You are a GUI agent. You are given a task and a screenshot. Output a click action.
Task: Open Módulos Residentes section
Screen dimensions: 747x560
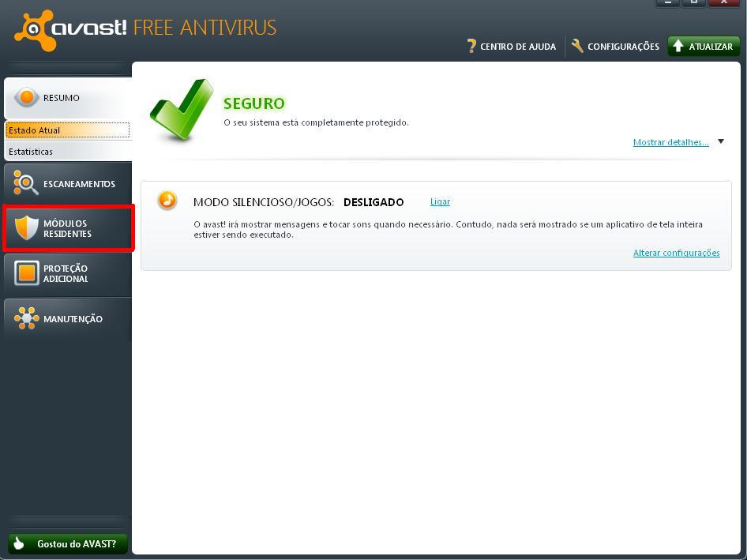coord(69,228)
